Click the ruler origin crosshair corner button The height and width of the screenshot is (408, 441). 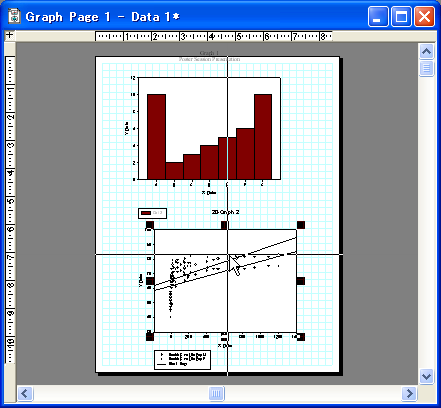tap(10, 35)
